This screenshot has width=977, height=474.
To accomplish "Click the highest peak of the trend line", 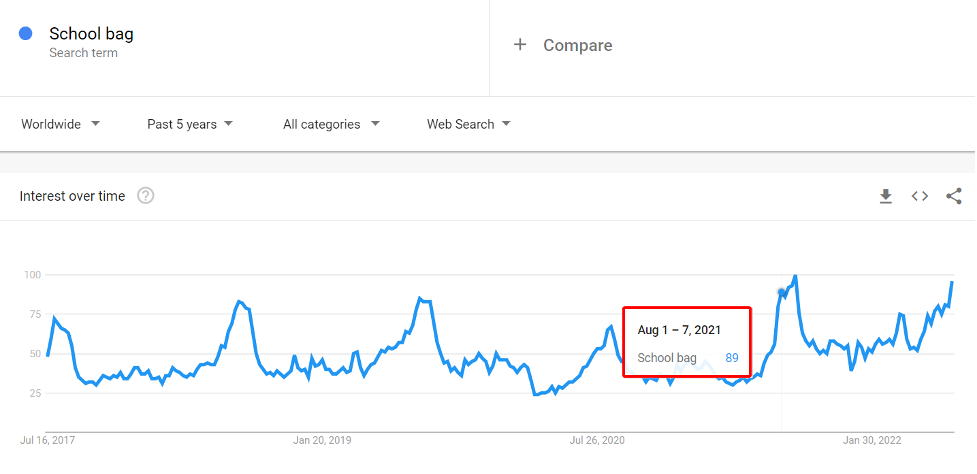I will pyautogui.click(x=795, y=276).
